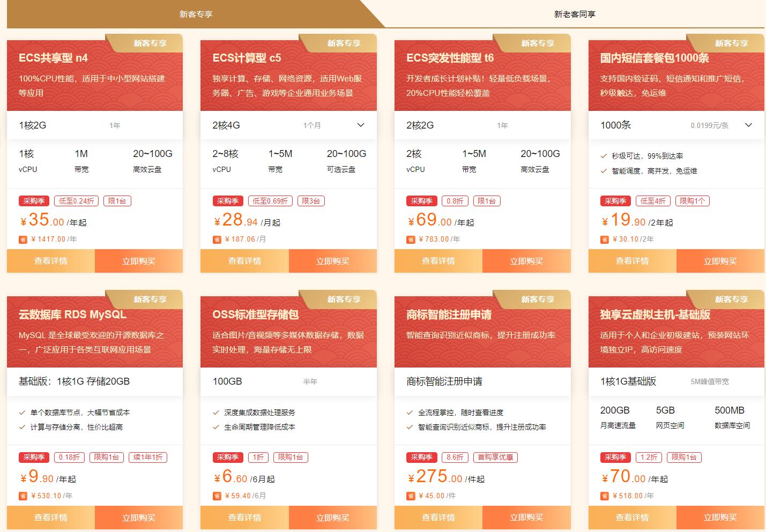Click 查看详情 for 独享云虚拟主机-基础版
Image resolution: width=766 pixels, height=532 pixels.
tap(633, 518)
